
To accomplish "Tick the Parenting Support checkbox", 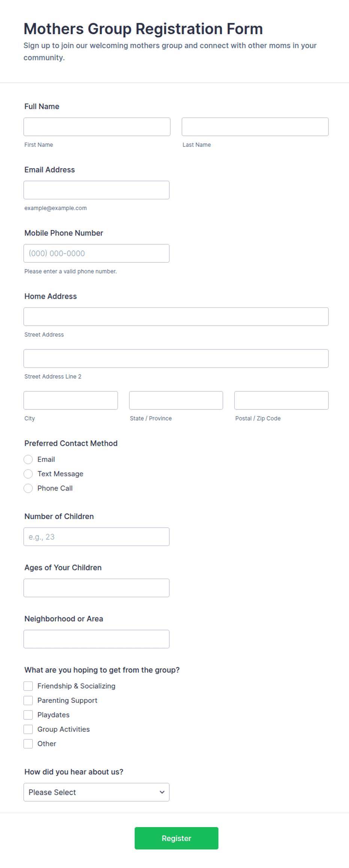I will click(28, 701).
